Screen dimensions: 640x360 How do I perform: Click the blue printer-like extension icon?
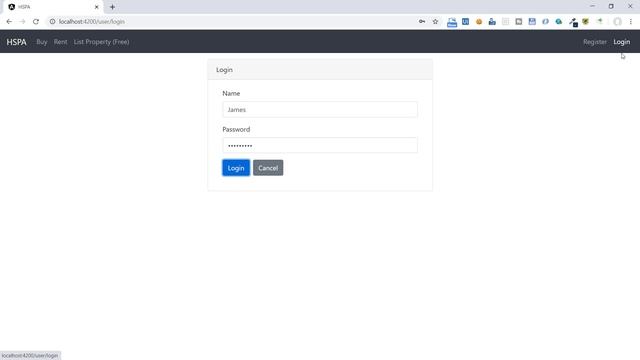click(x=452, y=22)
